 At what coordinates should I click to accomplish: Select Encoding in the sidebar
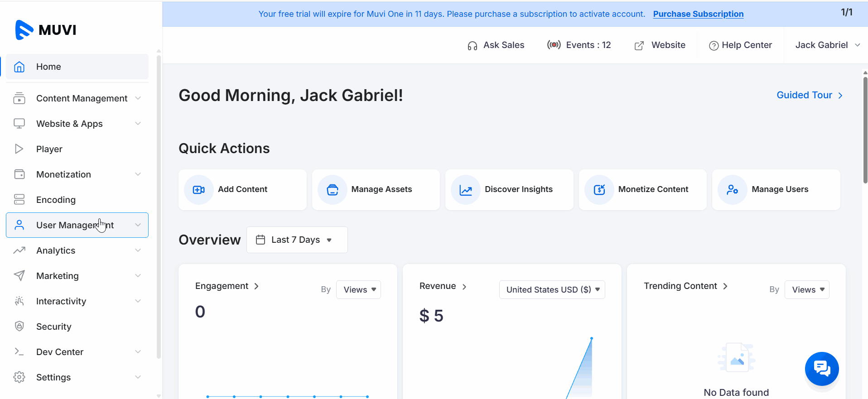pos(56,200)
